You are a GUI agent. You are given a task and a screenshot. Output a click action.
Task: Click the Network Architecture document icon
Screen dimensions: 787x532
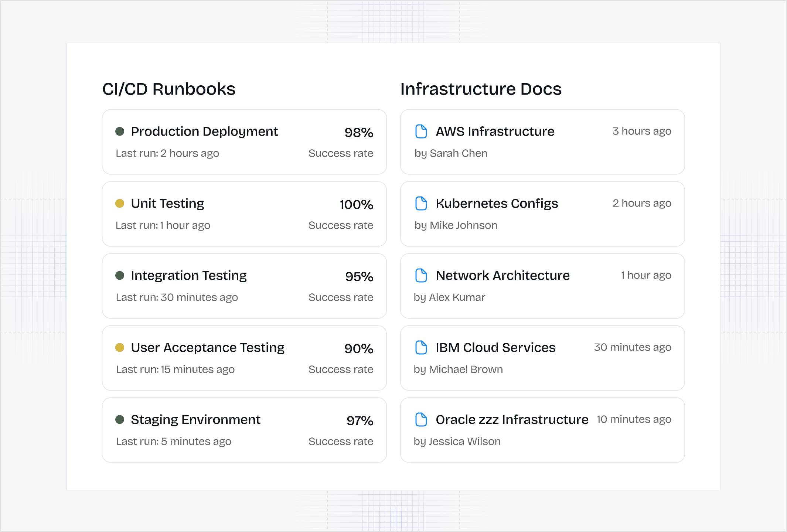421,276
